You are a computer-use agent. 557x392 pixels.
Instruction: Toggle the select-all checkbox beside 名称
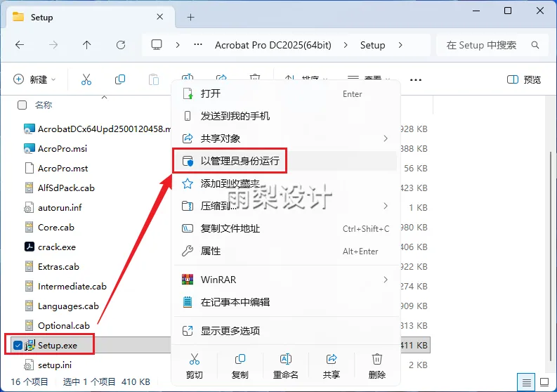pyautogui.click(x=22, y=105)
